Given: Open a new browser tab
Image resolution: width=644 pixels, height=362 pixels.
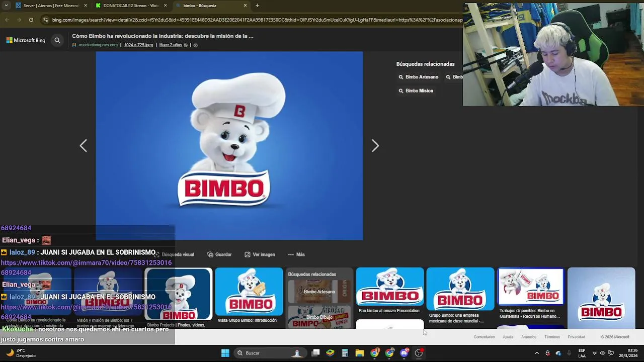Looking at the screenshot, I should [257, 6].
